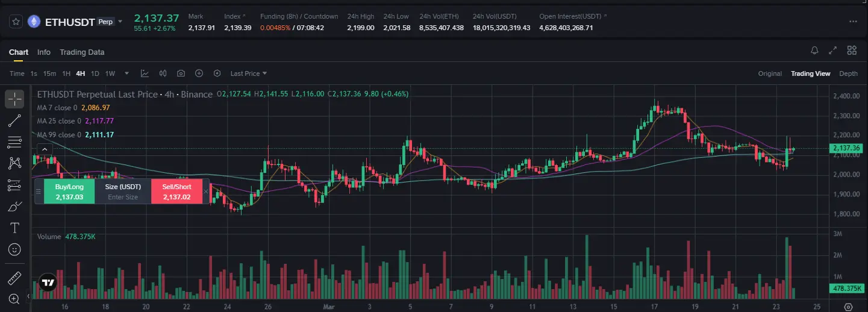Click the Funding (8h) / Countdown label
The height and width of the screenshot is (312, 868).
[299, 16]
